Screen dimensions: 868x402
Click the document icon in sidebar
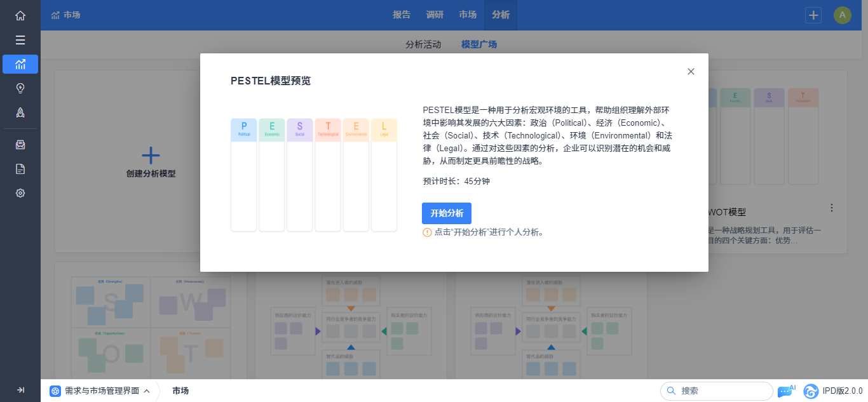pyautogui.click(x=20, y=169)
